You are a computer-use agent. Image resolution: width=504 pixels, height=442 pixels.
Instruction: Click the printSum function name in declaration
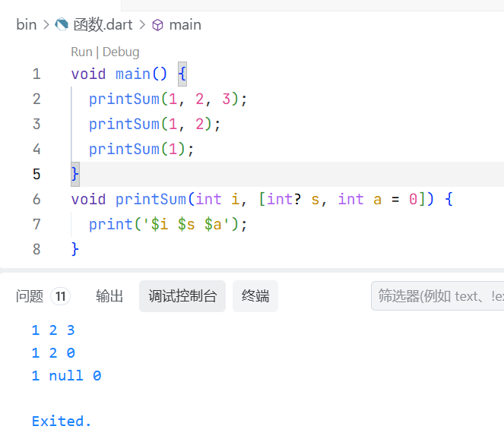click(151, 199)
